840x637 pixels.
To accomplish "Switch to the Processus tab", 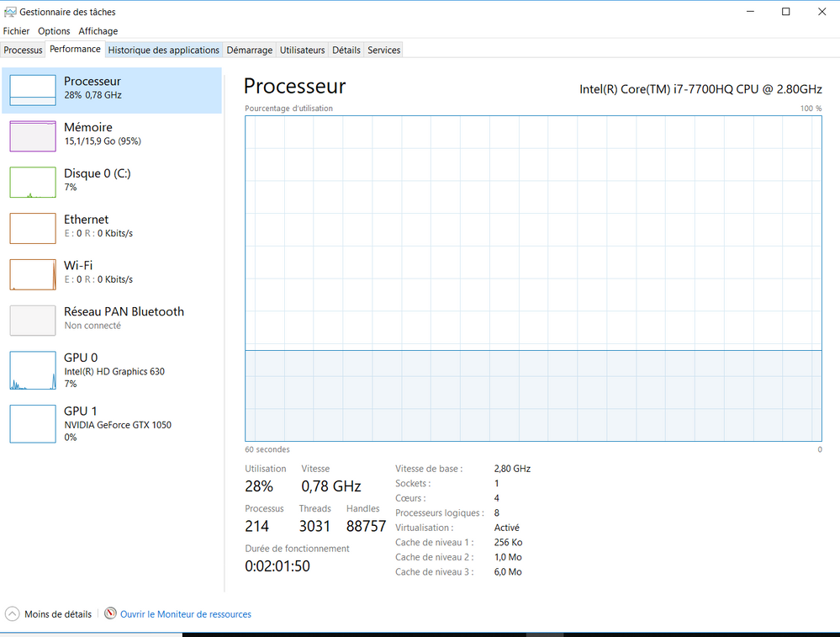I will (x=23, y=50).
